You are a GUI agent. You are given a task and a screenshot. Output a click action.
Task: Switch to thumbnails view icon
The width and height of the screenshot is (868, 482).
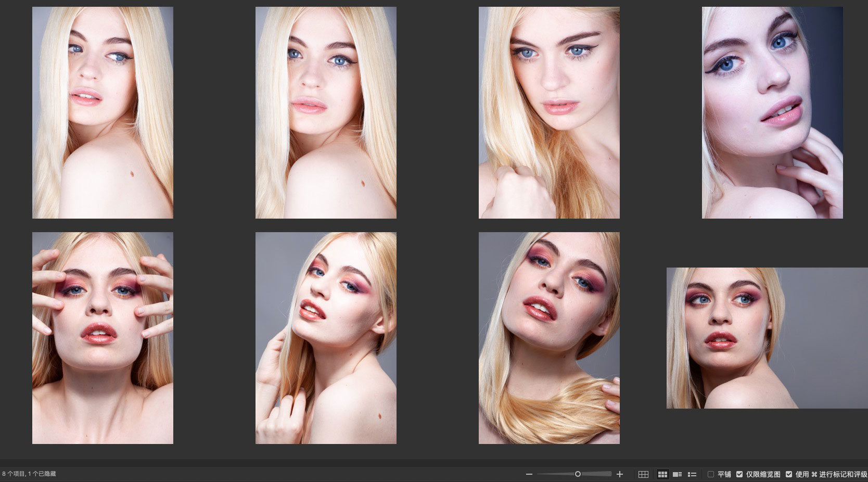click(662, 474)
